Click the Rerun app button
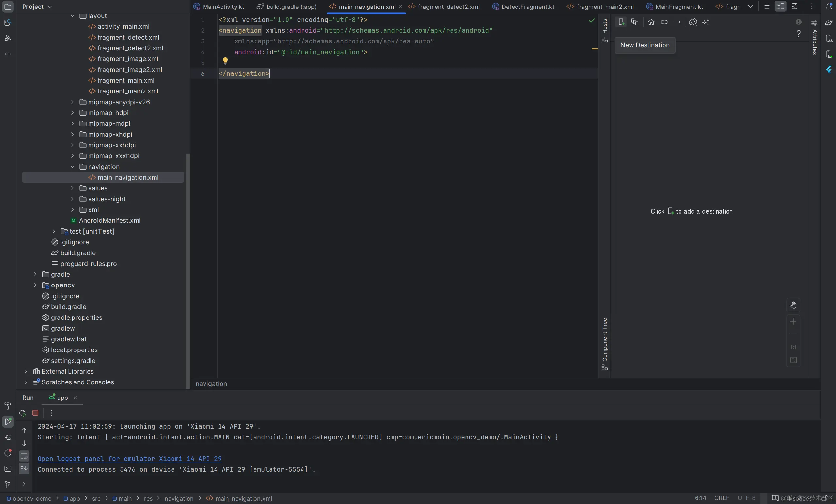Viewport: 836px width, 504px height. click(23, 413)
